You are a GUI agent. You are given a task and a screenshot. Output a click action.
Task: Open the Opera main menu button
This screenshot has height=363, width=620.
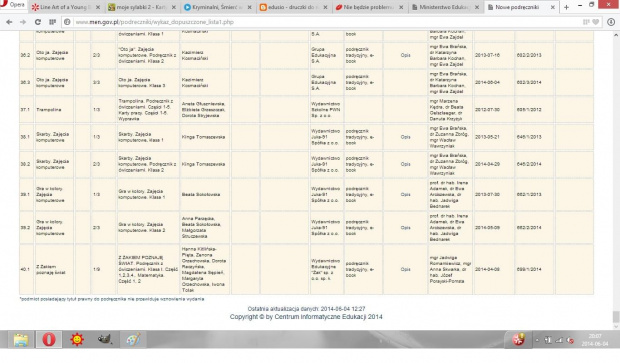point(13,5)
